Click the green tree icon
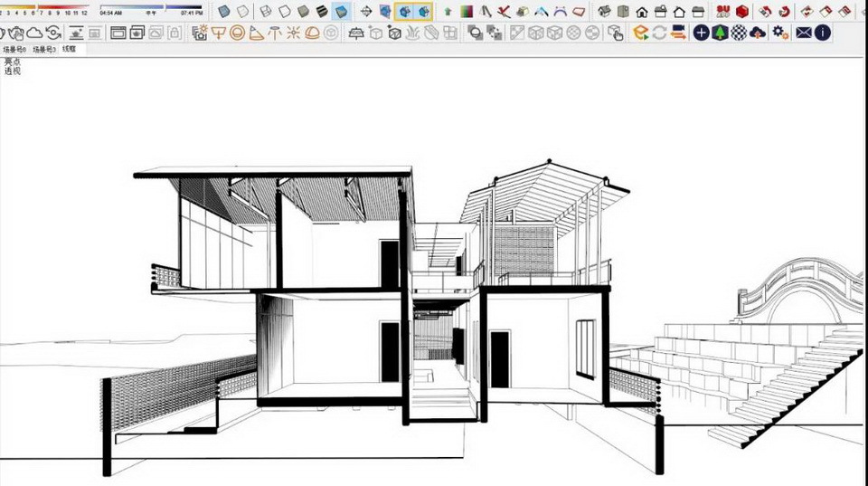The height and width of the screenshot is (486, 868). [x=720, y=33]
